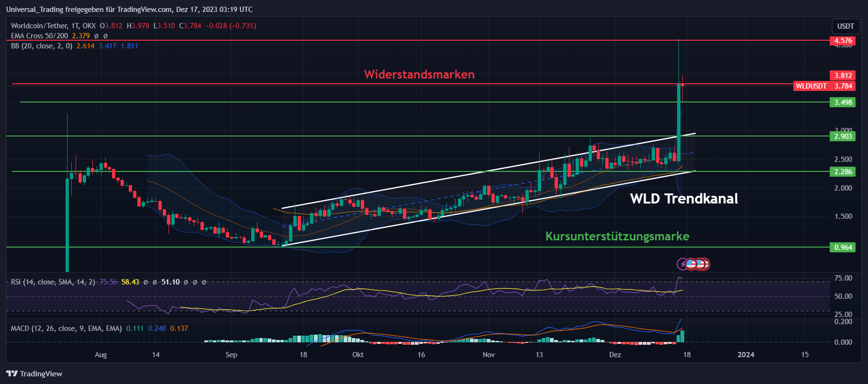
Task: Select the BB (20, close, 2, 0) legend
Action: 42,46
